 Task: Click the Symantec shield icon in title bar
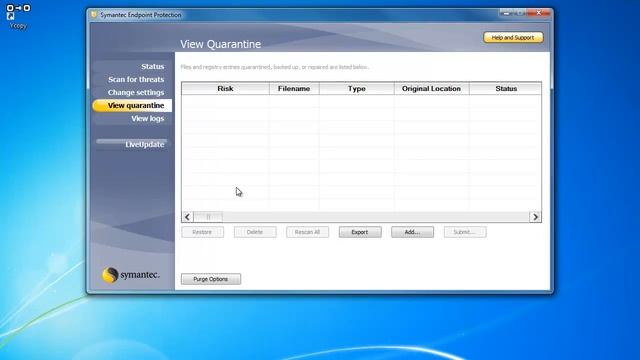click(93, 15)
